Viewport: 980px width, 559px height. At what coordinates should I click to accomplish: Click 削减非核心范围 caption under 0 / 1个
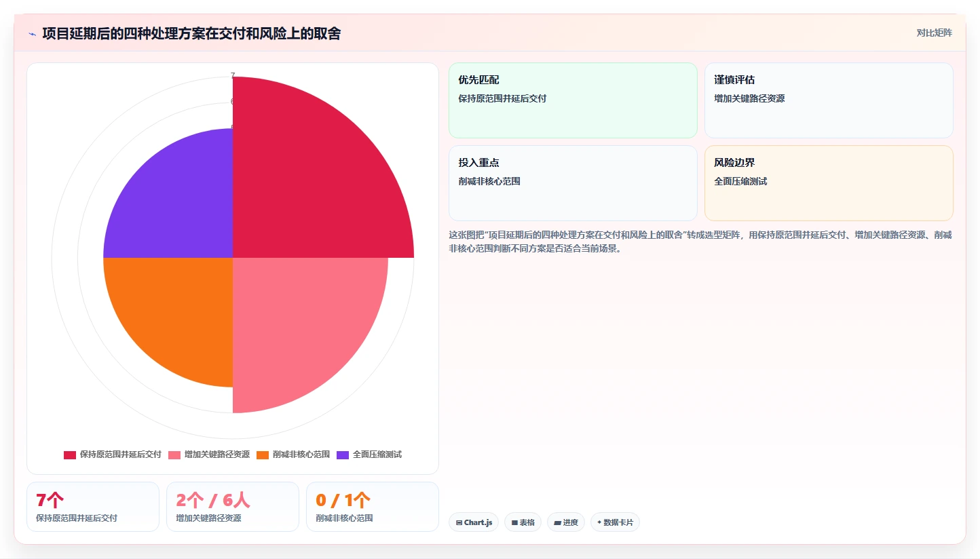pyautogui.click(x=344, y=518)
